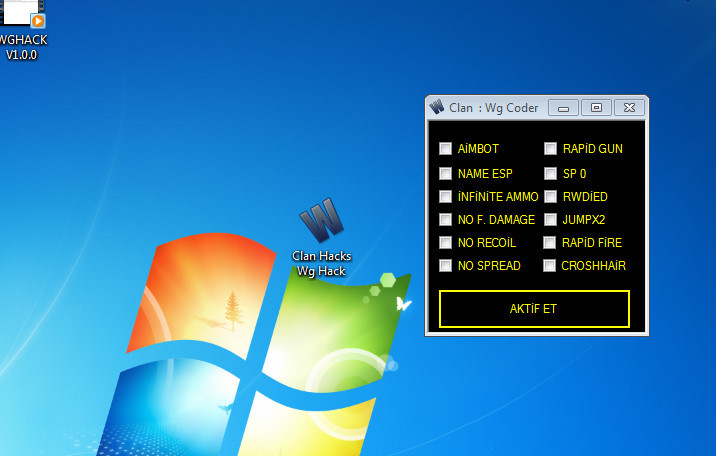Toggle the JUMPX2 checkbox
Image resolution: width=716 pixels, height=456 pixels.
[550, 220]
